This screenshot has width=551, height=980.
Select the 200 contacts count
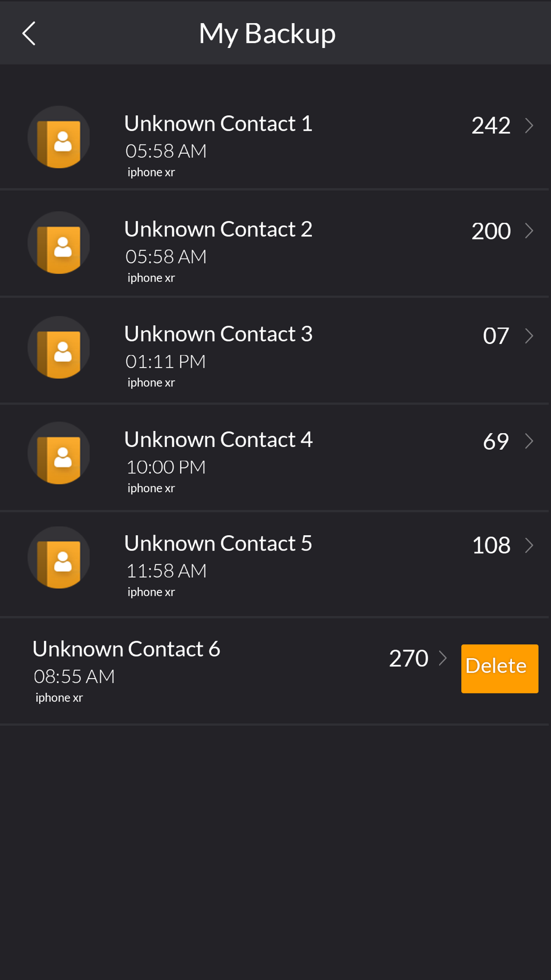491,231
